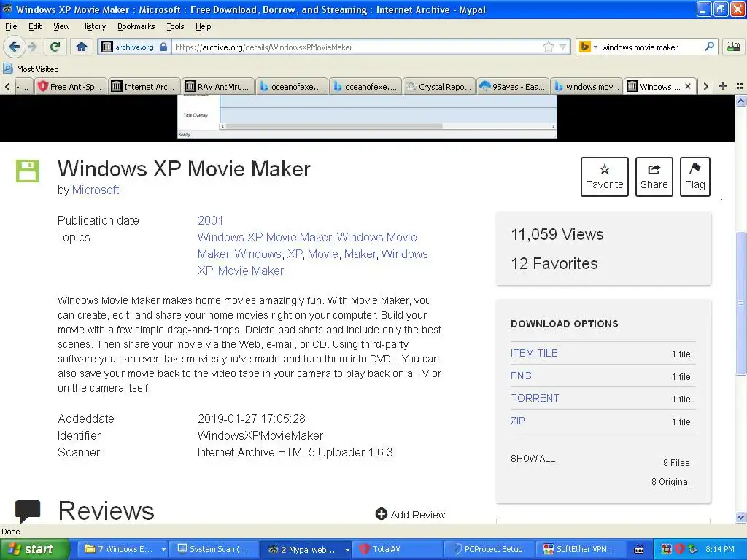747x560 pixels.
Task: Open the Windows Start menu
Action: coord(34,549)
